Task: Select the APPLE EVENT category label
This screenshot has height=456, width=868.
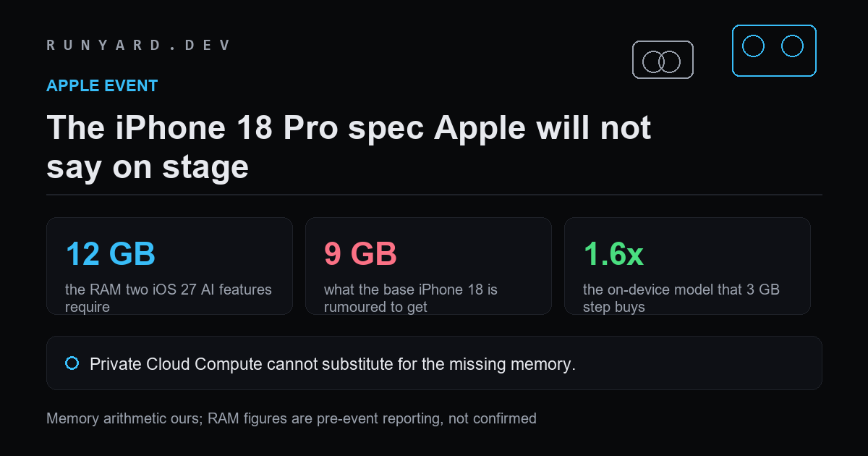Action: pyautogui.click(x=102, y=85)
